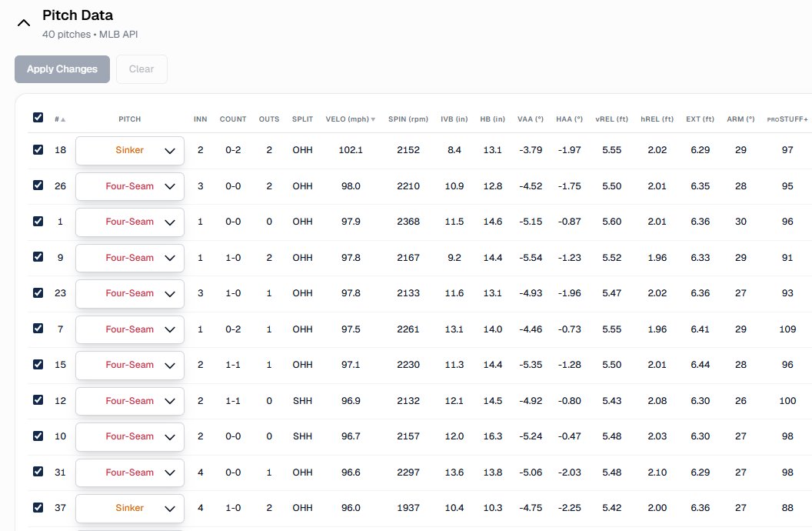Uncheck the checkbox for pitch 31

(38, 472)
